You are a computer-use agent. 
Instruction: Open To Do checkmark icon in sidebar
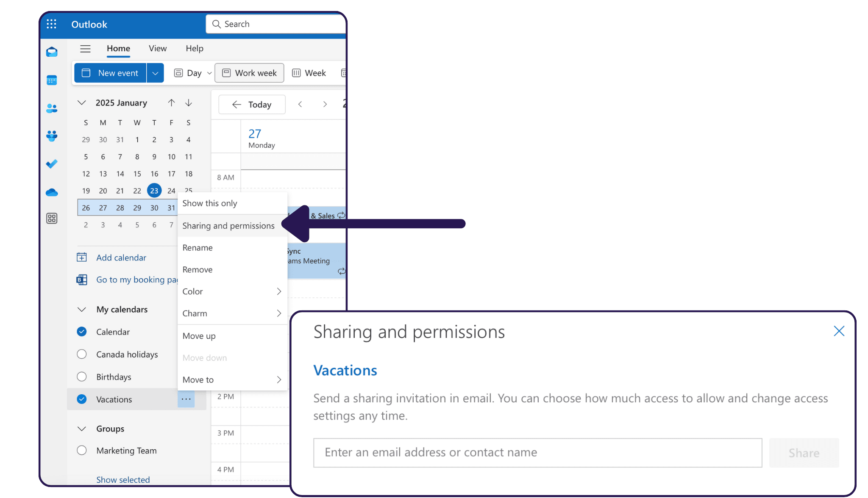pyautogui.click(x=52, y=164)
